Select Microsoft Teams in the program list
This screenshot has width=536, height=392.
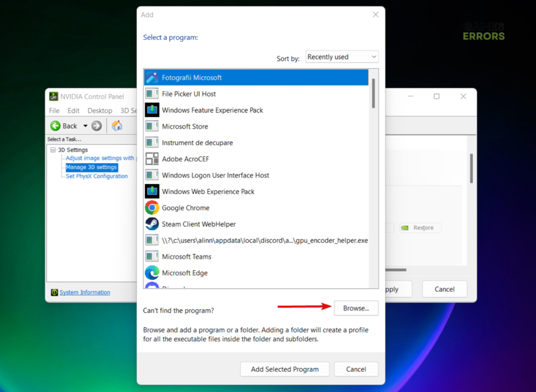[186, 257]
